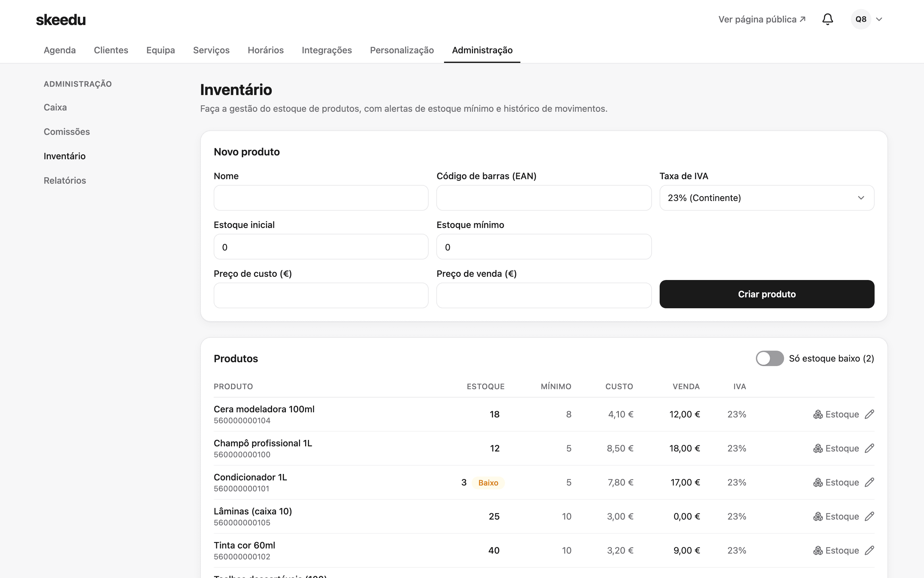Open the Q8 account avatar
The height and width of the screenshot is (578, 924).
(x=860, y=19)
